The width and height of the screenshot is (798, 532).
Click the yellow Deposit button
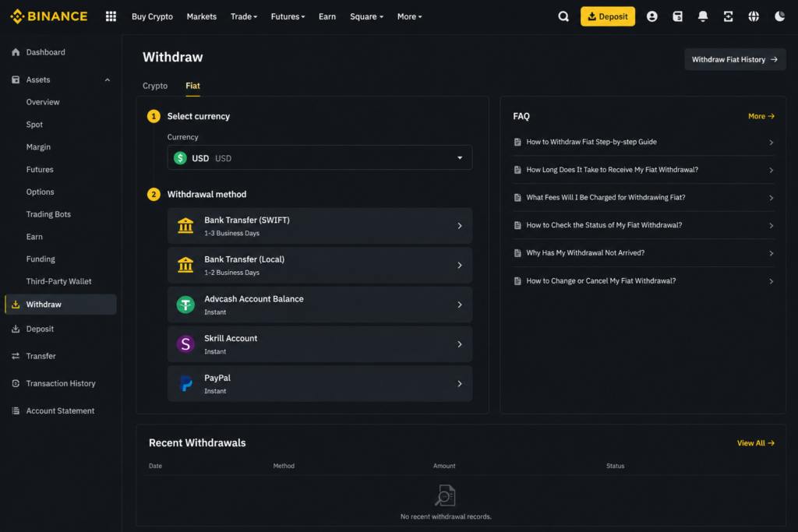coord(608,16)
